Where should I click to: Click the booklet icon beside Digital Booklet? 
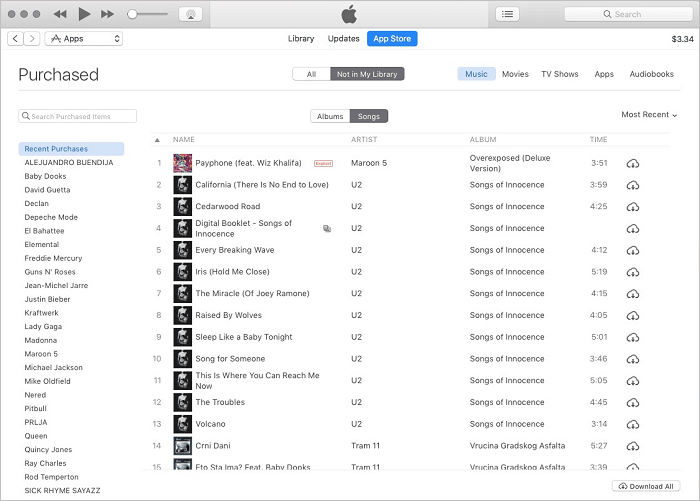click(x=327, y=229)
